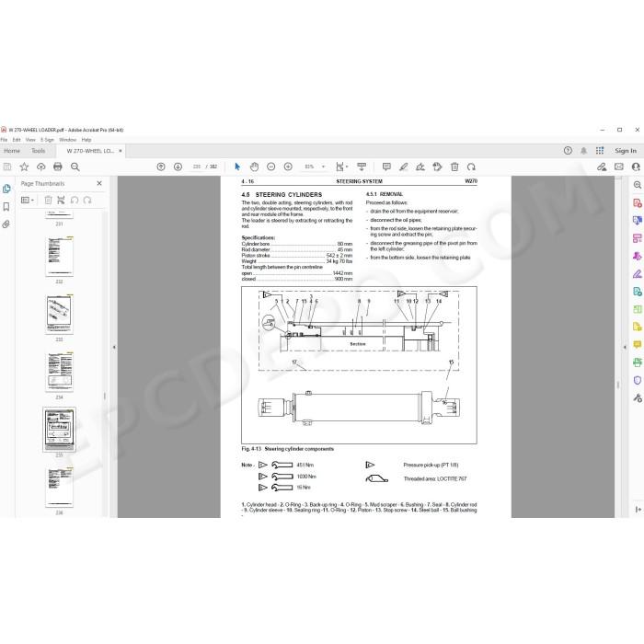Open the sign document tool
The image size is (644, 644).
(420, 167)
